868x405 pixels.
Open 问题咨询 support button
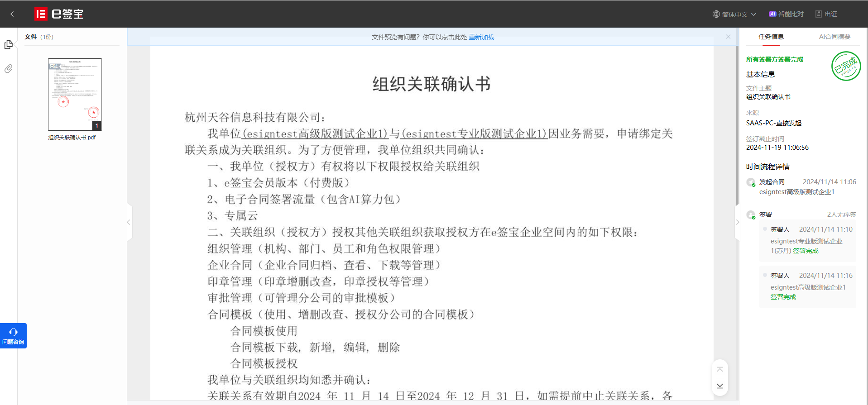pyautogui.click(x=13, y=336)
